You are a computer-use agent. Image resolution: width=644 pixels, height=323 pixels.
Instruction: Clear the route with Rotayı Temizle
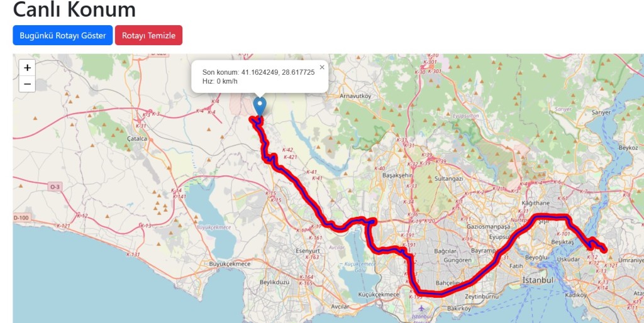pyautogui.click(x=148, y=35)
